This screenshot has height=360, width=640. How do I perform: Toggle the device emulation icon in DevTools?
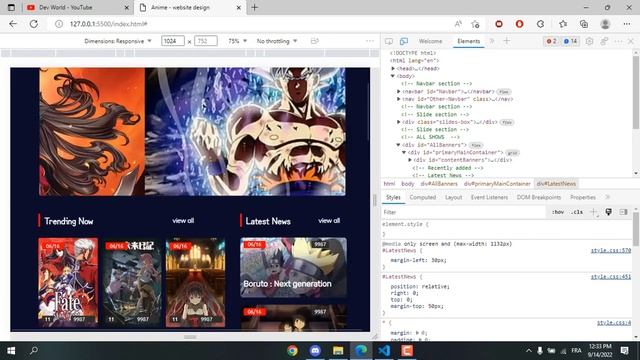(x=404, y=41)
